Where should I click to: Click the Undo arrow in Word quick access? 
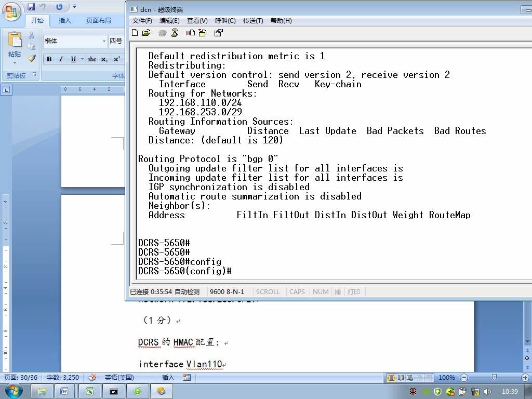click(x=43, y=6)
